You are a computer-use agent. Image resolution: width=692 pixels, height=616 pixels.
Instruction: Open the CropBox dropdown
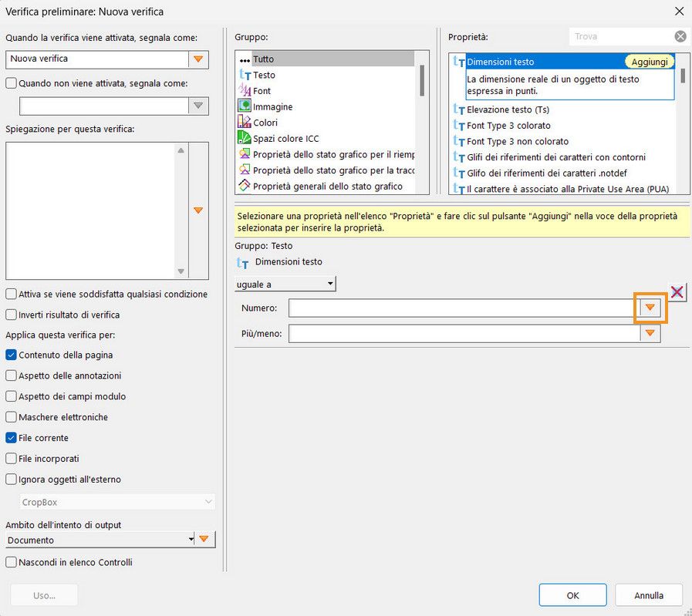[117, 502]
